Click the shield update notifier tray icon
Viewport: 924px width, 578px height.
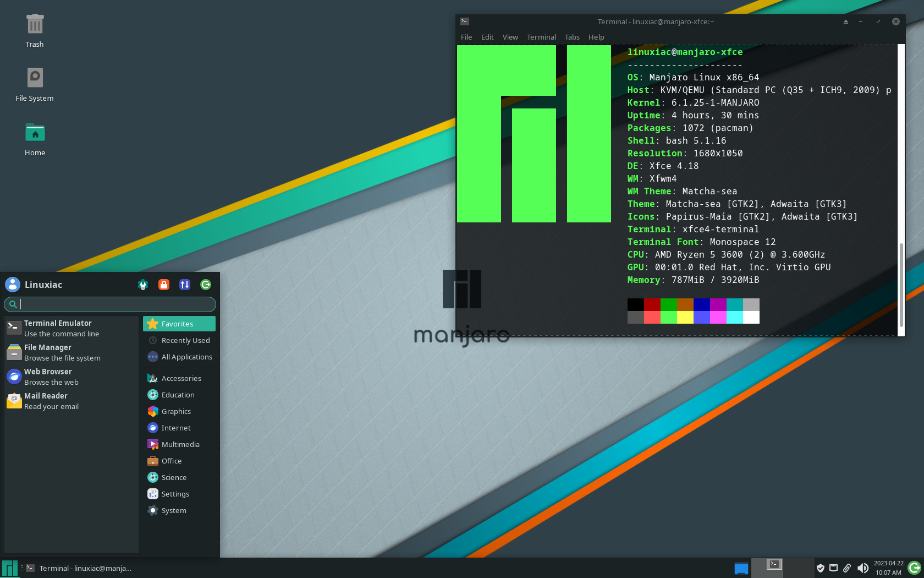821,568
